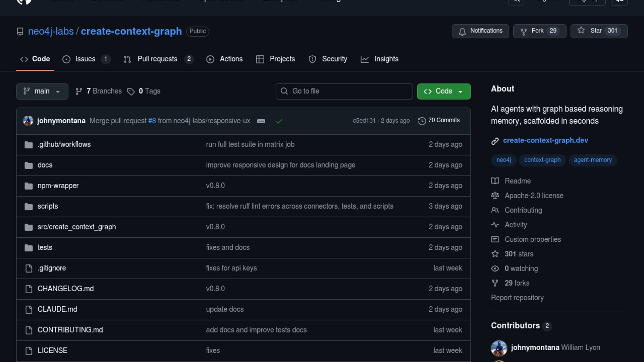
Task: Go to the Insights tab
Action: click(x=386, y=59)
